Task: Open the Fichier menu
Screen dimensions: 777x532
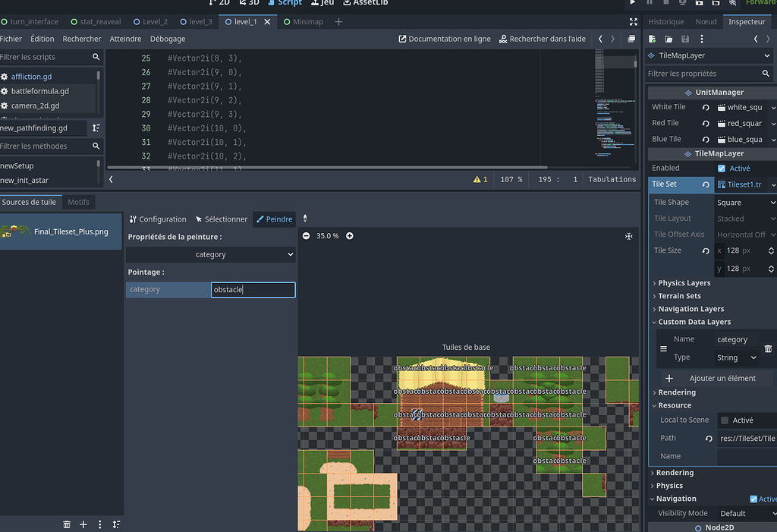Action: pyautogui.click(x=11, y=39)
